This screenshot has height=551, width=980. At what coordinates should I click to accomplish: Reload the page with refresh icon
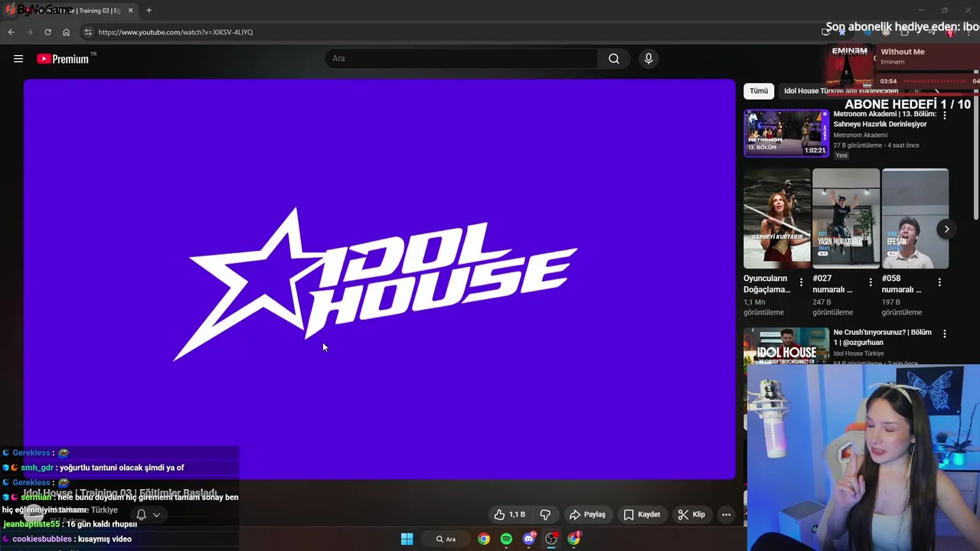[47, 32]
